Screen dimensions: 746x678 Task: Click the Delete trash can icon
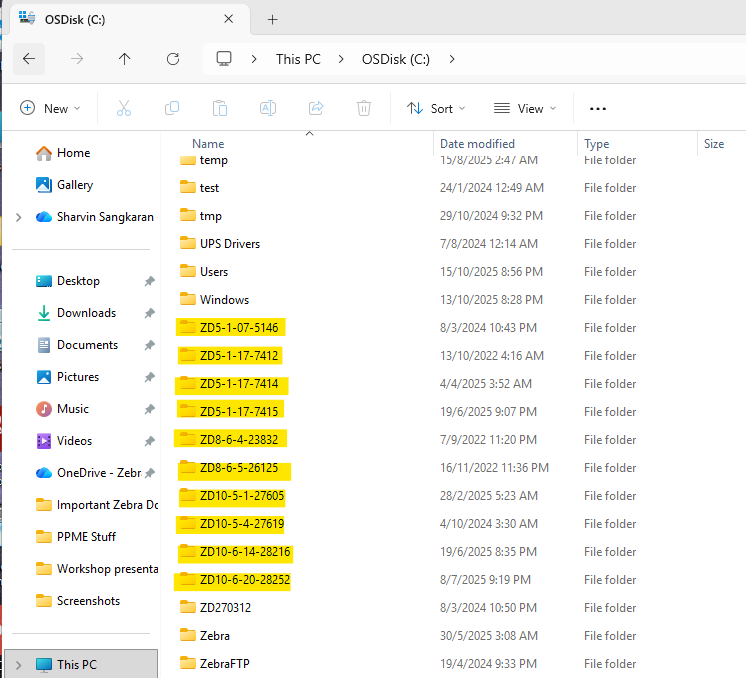(x=364, y=108)
